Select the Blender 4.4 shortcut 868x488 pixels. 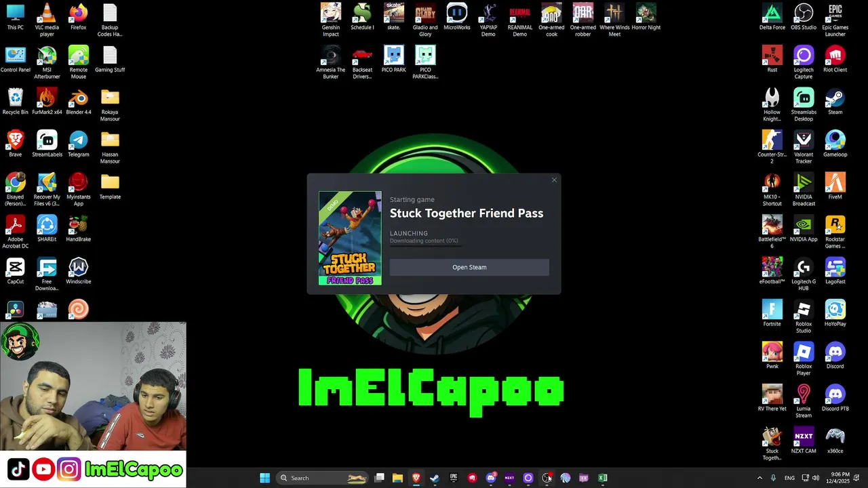(x=79, y=102)
